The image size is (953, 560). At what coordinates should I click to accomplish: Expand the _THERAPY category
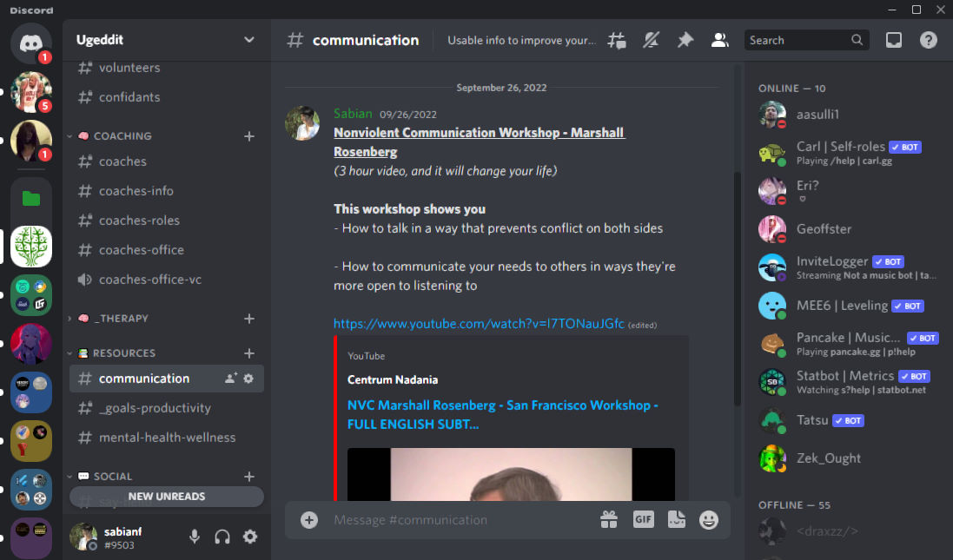point(120,319)
